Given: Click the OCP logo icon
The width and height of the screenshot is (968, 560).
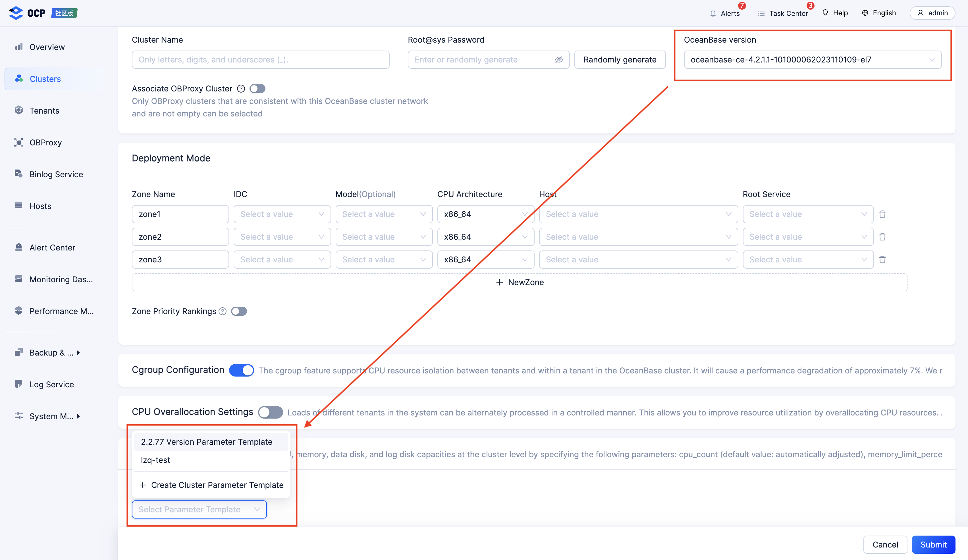Looking at the screenshot, I should [16, 13].
